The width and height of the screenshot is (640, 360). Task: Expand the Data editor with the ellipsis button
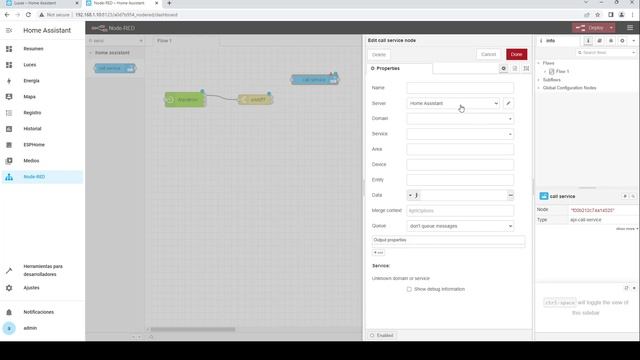click(510, 196)
